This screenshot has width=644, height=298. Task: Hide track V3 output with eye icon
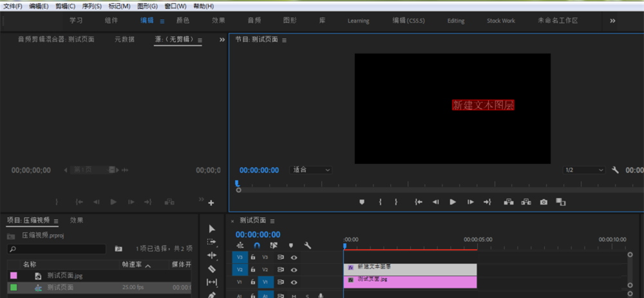tap(294, 257)
